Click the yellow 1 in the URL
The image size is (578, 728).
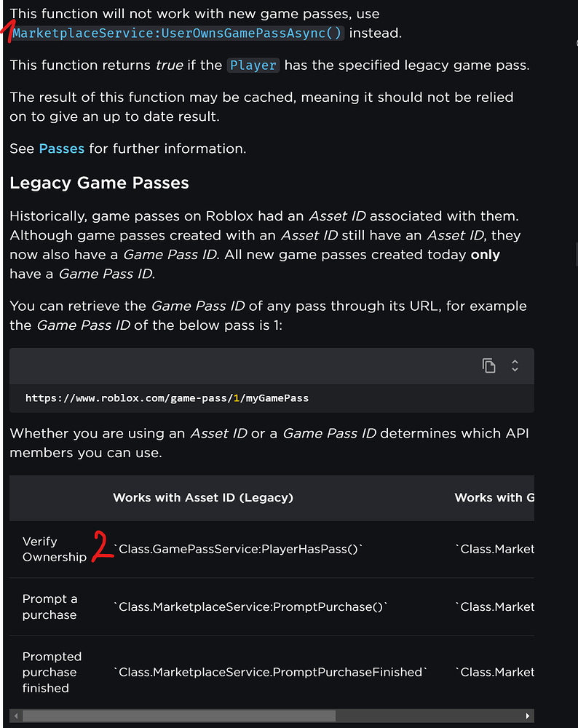237,398
